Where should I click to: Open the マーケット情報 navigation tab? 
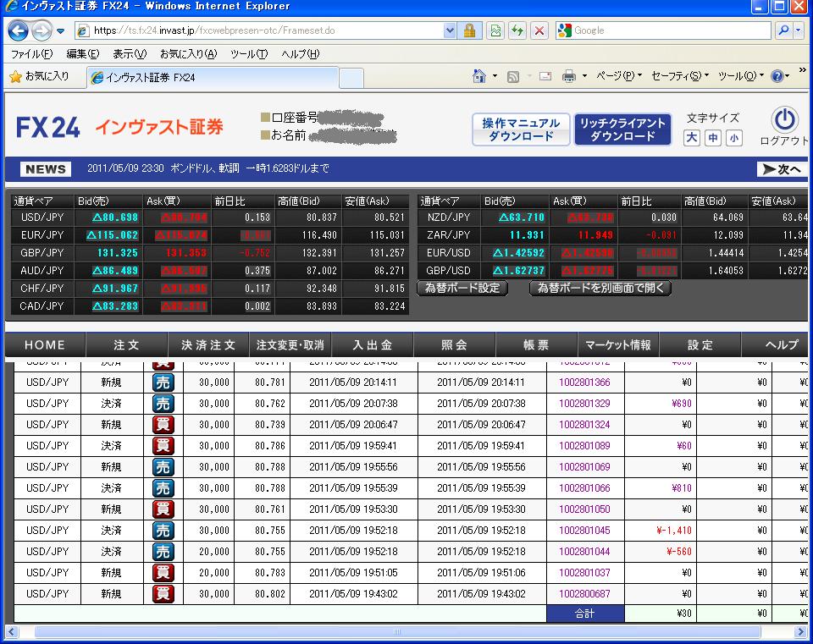pyautogui.click(x=618, y=344)
